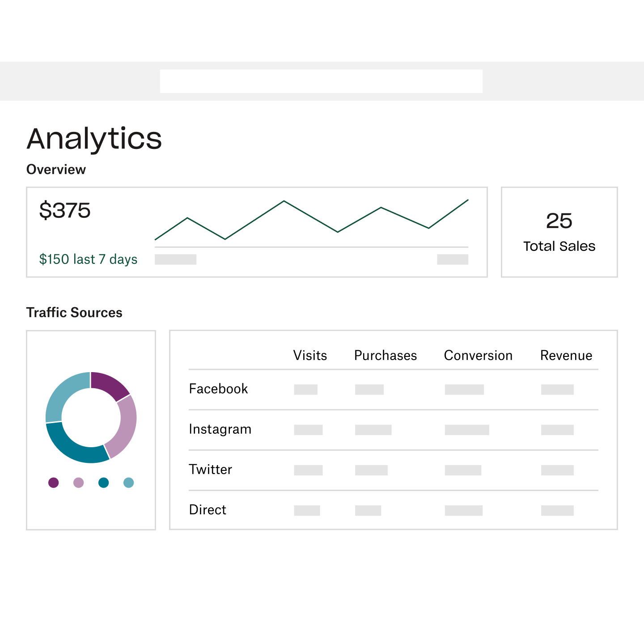The width and height of the screenshot is (644, 644).
Task: Open the Instagram traffic source row
Action: tap(220, 429)
